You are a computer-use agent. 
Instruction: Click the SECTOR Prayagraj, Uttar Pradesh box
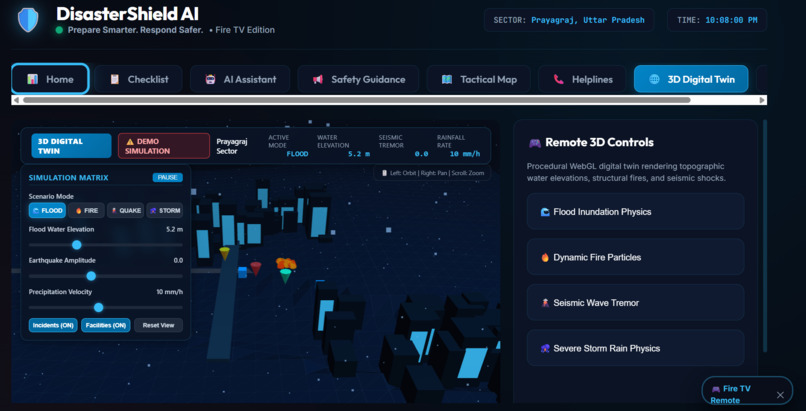tap(569, 20)
